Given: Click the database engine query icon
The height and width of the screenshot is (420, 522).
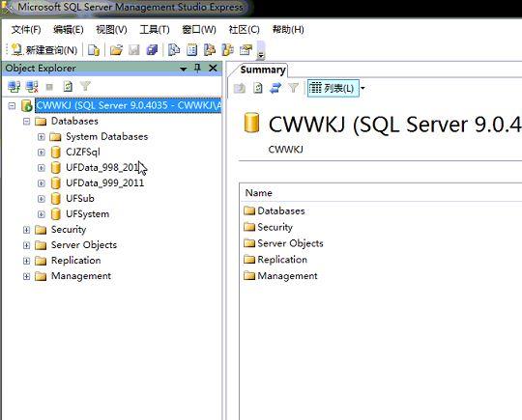Looking at the screenshot, I should click(x=94, y=50).
